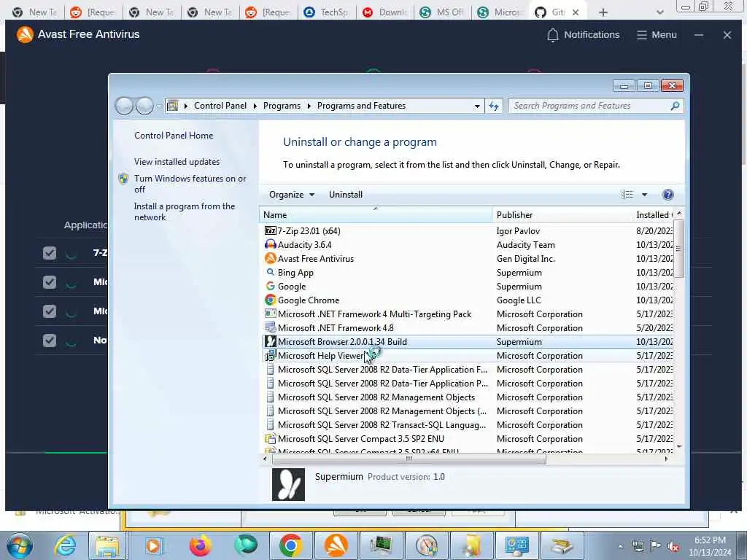Viewport: 747px width, 560px height.
Task: Click the horizontal scrollbar of program list
Action: (x=409, y=459)
